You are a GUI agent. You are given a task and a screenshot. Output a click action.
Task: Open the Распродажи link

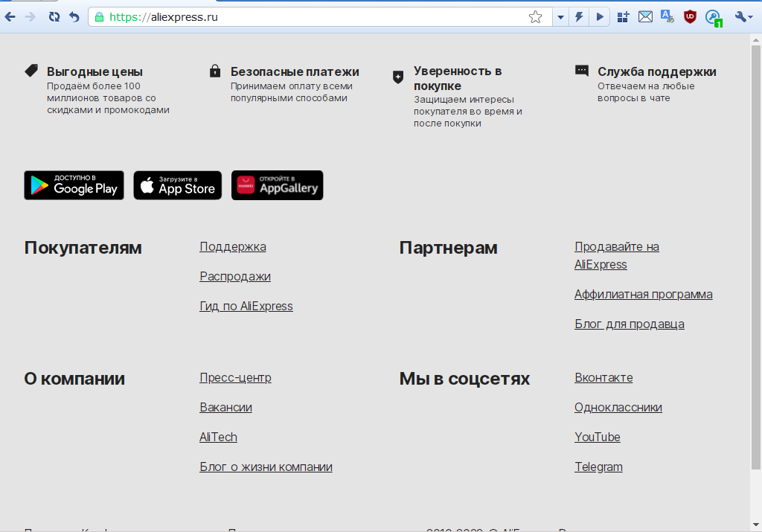pyautogui.click(x=235, y=277)
